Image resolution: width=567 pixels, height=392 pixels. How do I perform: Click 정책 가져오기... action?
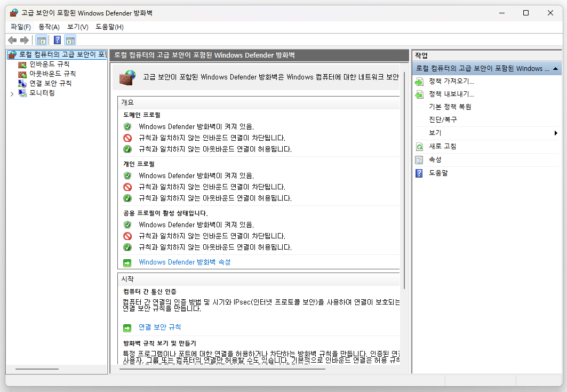pyautogui.click(x=451, y=82)
